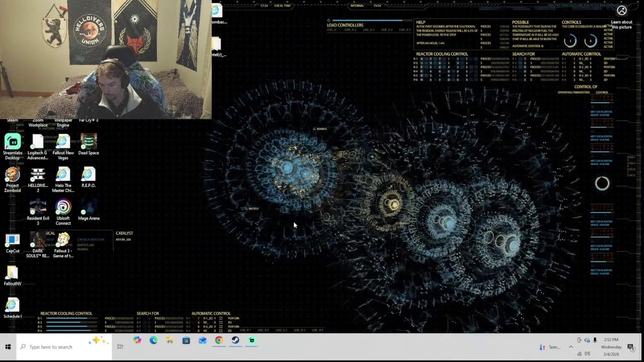Open the R.E.P.O. desktop shortcut
This screenshot has width=644, height=362.
coord(89,177)
